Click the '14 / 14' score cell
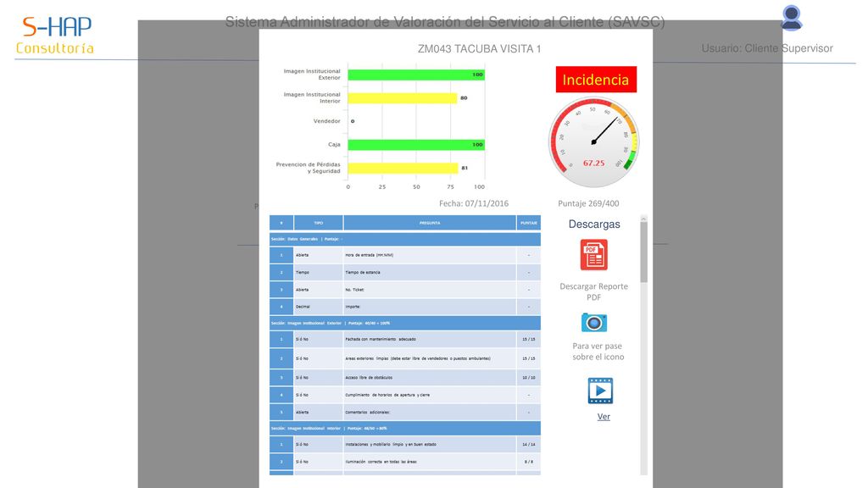 529,444
